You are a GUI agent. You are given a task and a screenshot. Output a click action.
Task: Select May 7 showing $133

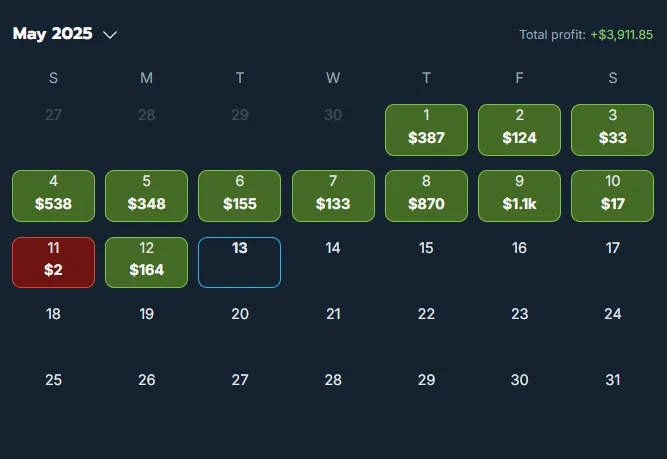[333, 196]
